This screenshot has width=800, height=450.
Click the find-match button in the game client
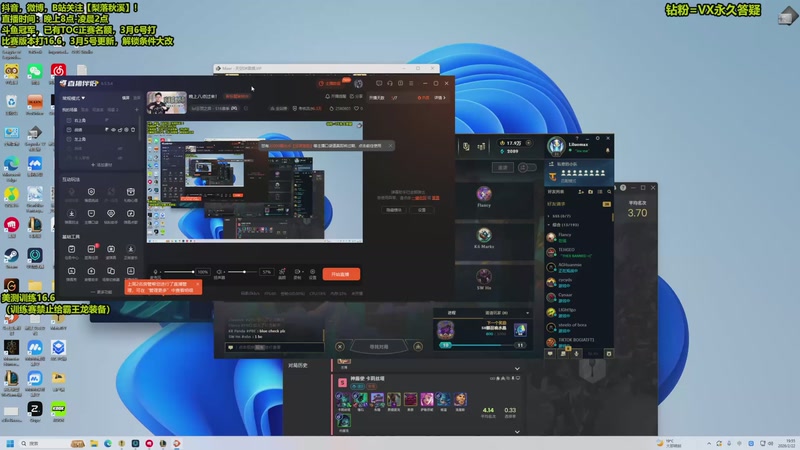click(x=379, y=347)
